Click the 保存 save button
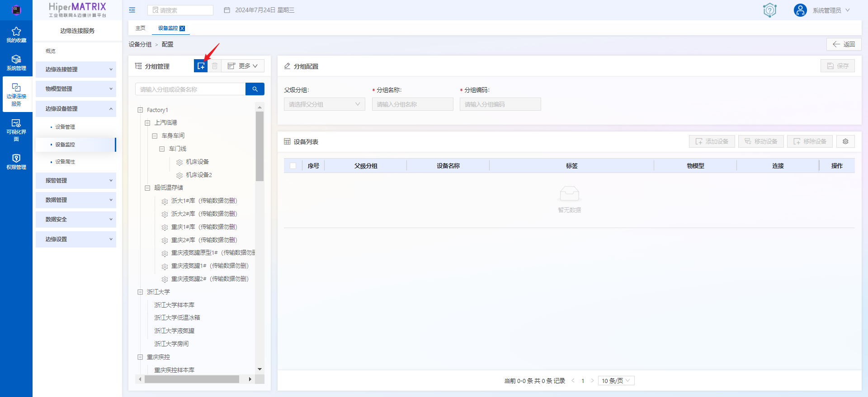The height and width of the screenshot is (397, 868). 838,66
